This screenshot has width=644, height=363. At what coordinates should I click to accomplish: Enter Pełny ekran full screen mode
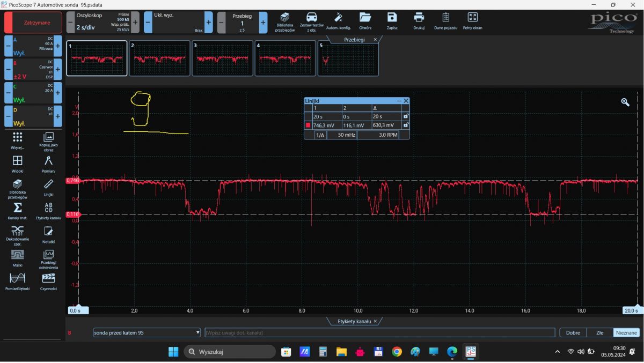coord(472,18)
